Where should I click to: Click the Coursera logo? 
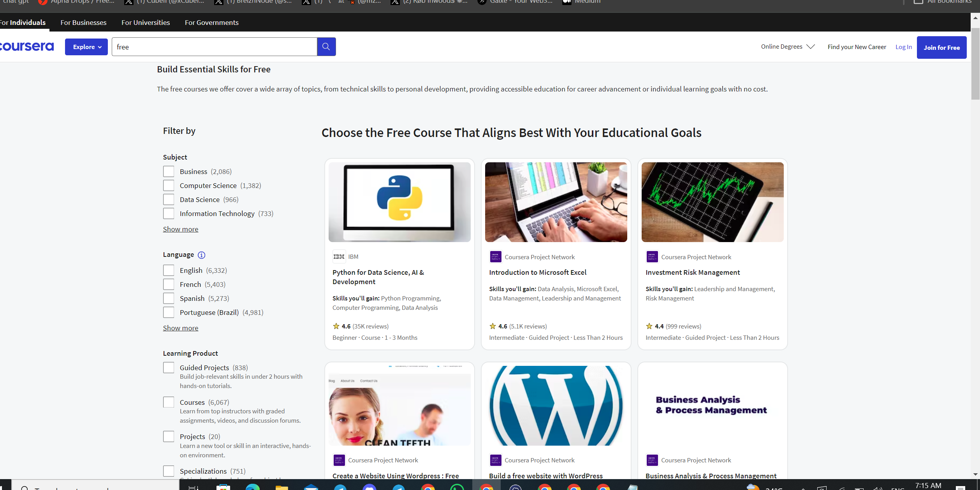point(26,47)
